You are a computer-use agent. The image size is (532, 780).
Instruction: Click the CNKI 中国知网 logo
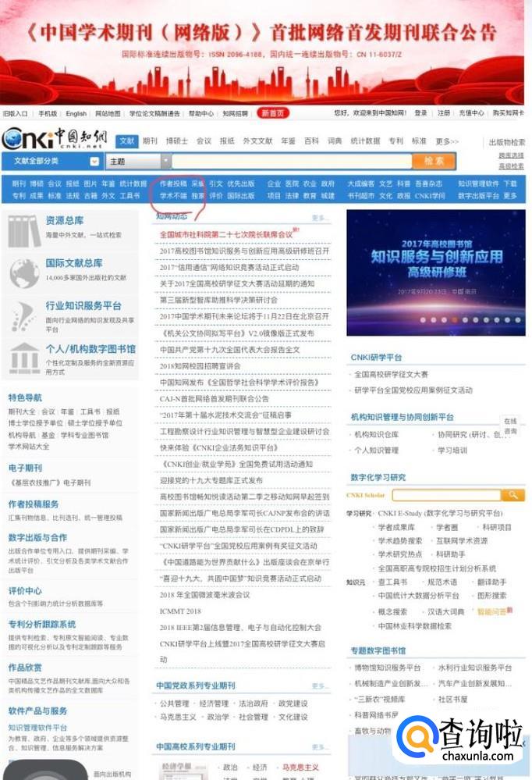click(x=55, y=137)
